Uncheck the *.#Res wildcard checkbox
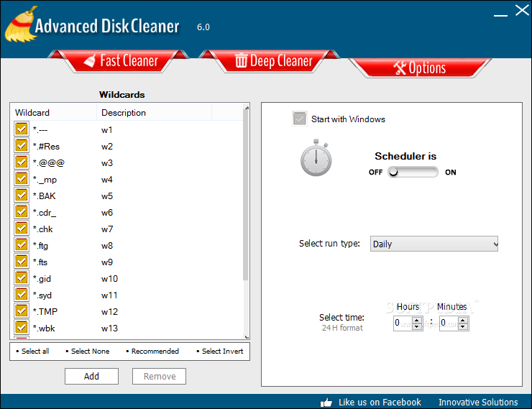Screen dimensions: 532x409 coord(22,146)
